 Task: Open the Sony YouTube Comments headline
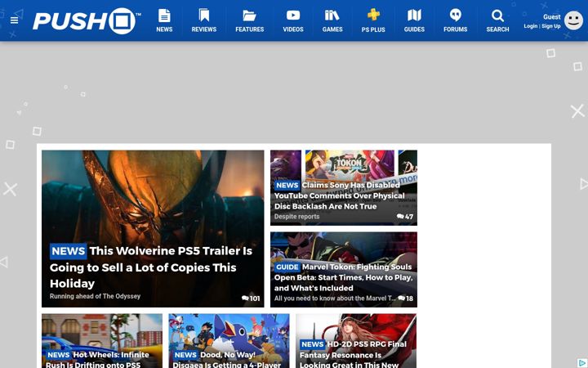click(340, 195)
